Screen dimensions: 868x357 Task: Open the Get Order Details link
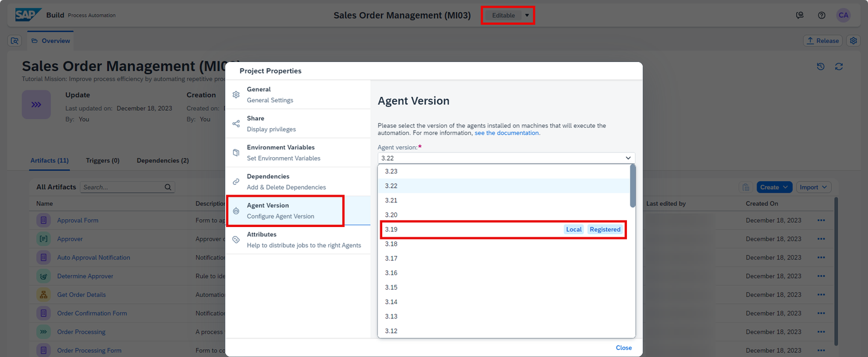(x=81, y=295)
